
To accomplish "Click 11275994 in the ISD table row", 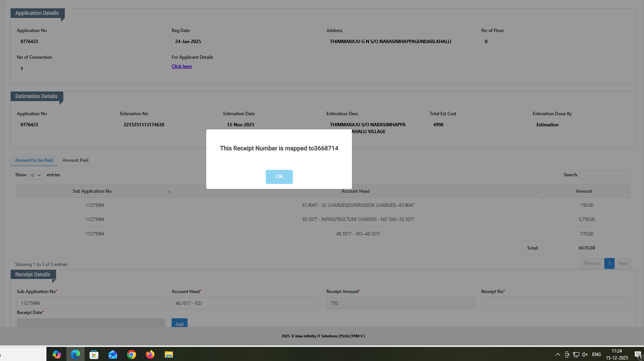I will (x=95, y=234).
